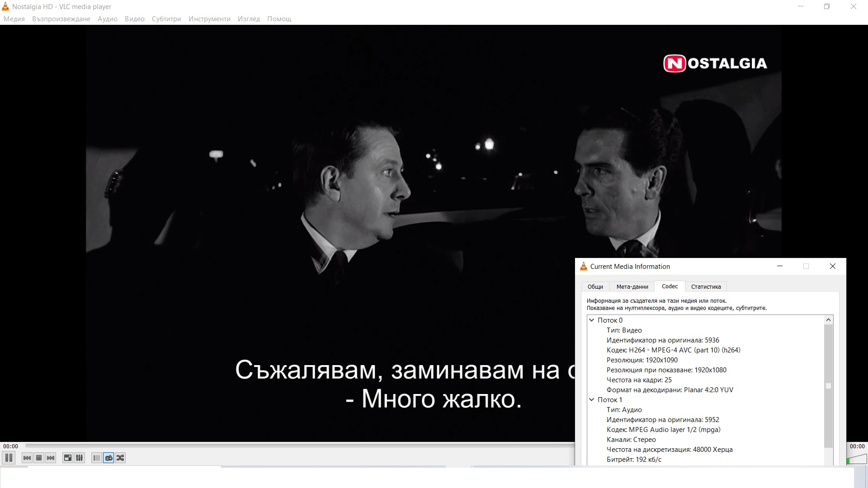868x488 pixels.
Task: Click the cone icon in Media Information dialog
Action: (584, 266)
